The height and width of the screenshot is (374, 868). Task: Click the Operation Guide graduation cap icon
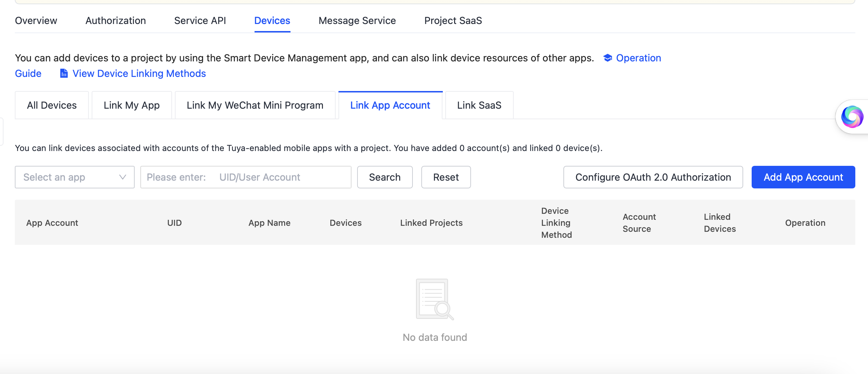607,58
